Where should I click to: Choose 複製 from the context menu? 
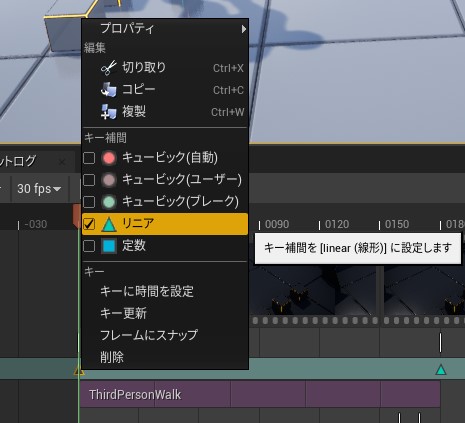point(165,112)
